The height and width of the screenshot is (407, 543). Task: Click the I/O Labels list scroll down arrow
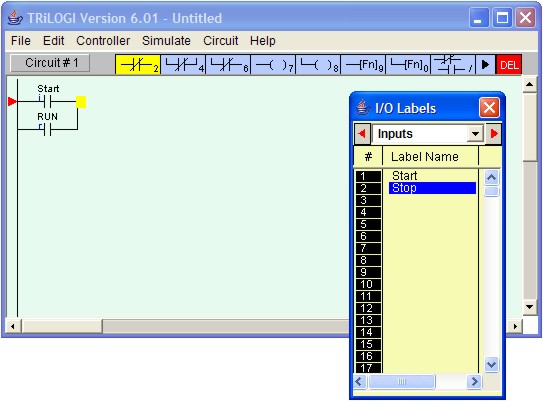pyautogui.click(x=491, y=365)
